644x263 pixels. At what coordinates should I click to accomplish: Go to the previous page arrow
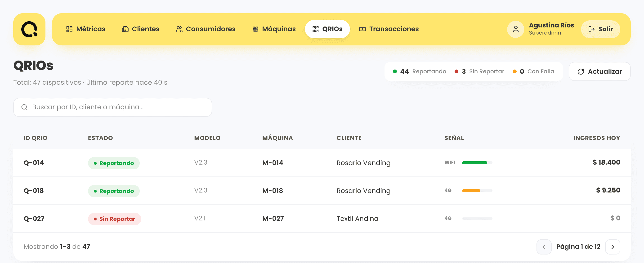(544, 247)
